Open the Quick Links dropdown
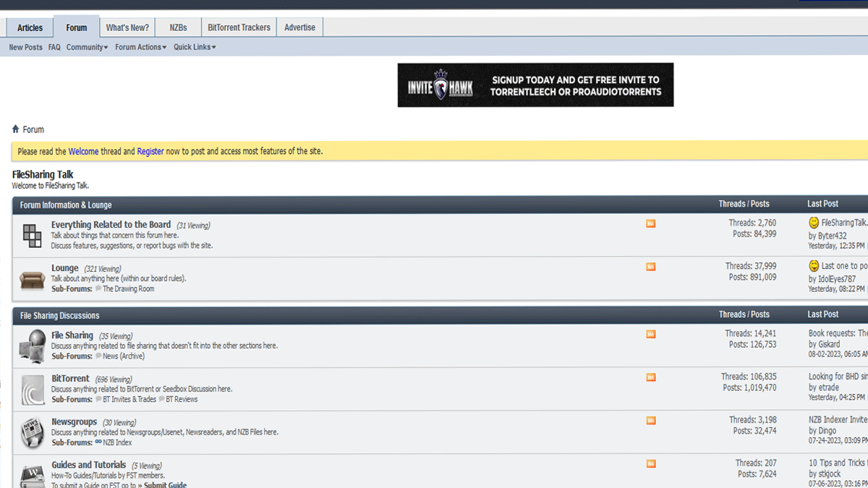868x488 pixels. point(195,48)
